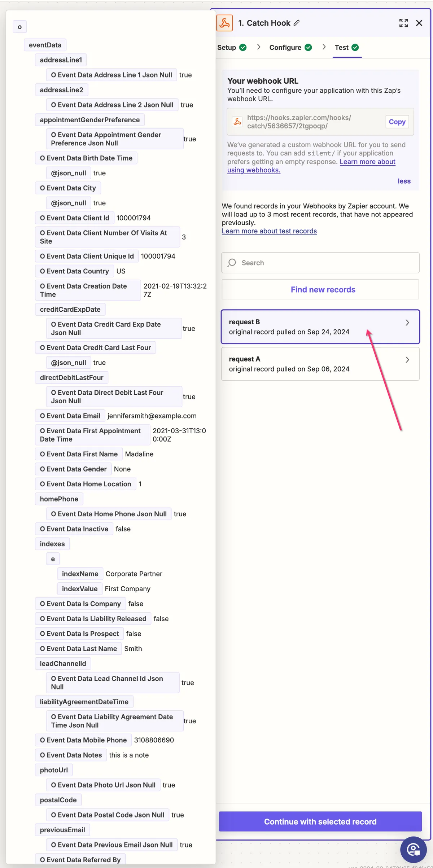
Task: Close the Catch Hook panel
Action: click(419, 23)
